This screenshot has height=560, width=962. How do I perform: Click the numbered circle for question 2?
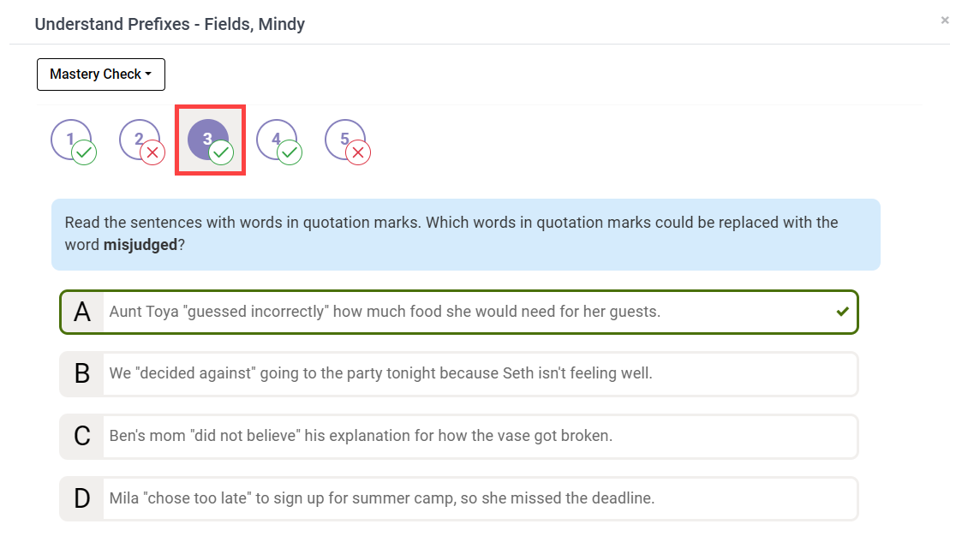pyautogui.click(x=140, y=139)
